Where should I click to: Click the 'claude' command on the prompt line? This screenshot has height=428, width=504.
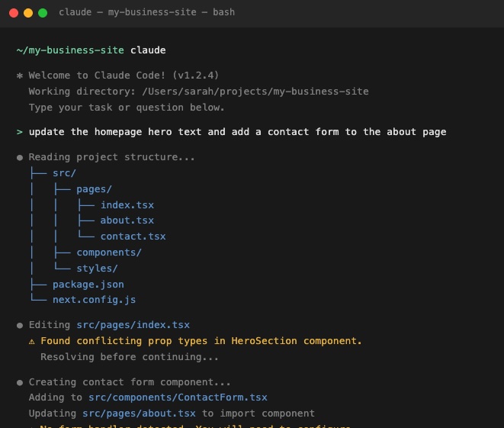(148, 50)
